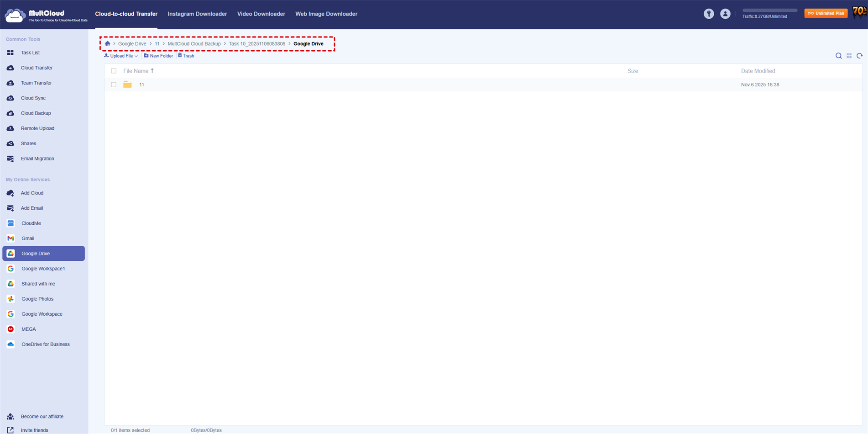Screen dimensions: 868x434
Task: Click the Become our affiliate icon
Action: pyautogui.click(x=10, y=416)
